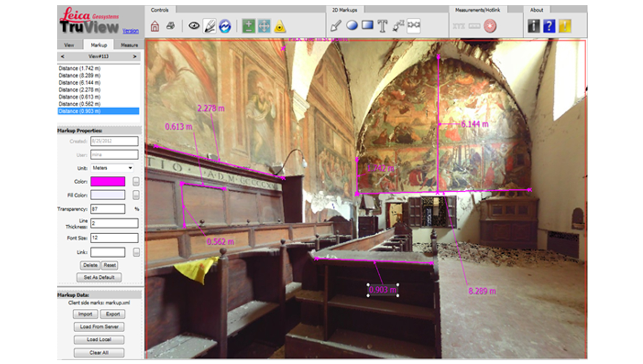Switch to the Measure tab
The image size is (643, 364).
[129, 45]
